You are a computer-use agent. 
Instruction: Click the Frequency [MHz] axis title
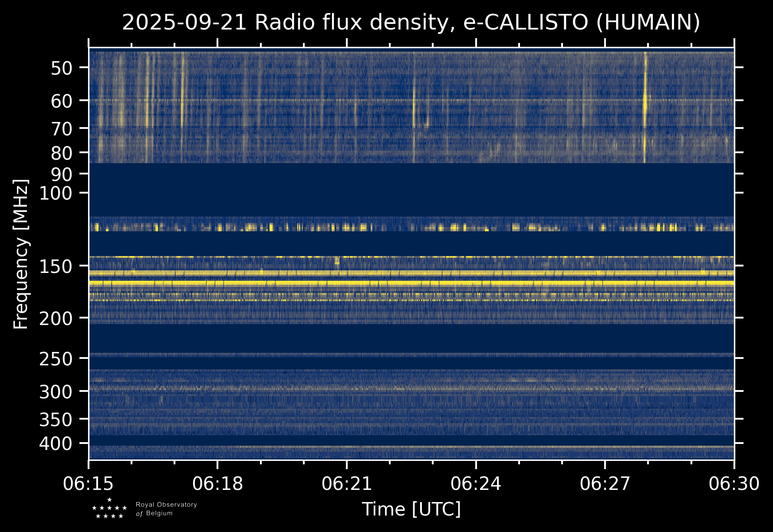pos(21,254)
